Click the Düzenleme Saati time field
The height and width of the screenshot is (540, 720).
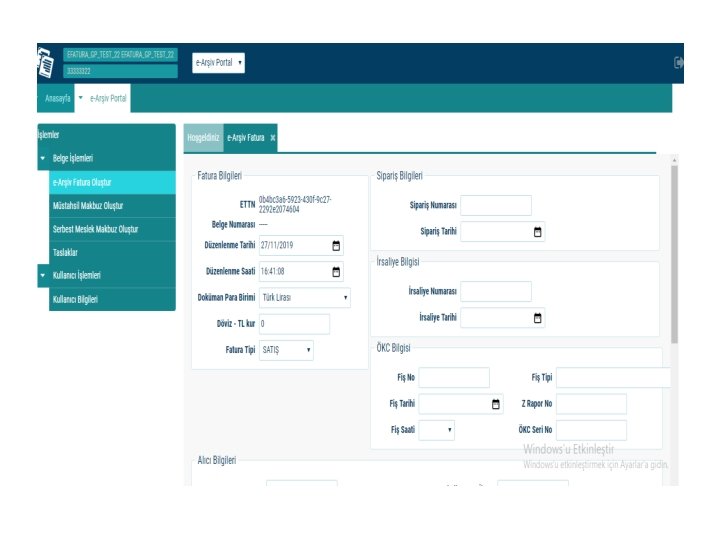point(301,272)
